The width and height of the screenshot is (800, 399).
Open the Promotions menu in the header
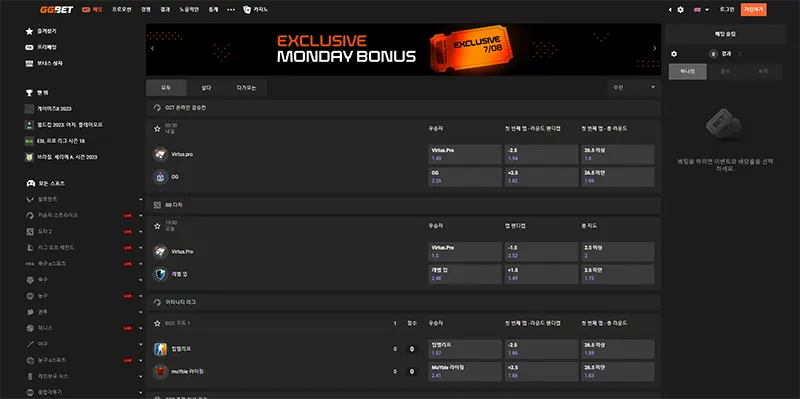(x=121, y=9)
